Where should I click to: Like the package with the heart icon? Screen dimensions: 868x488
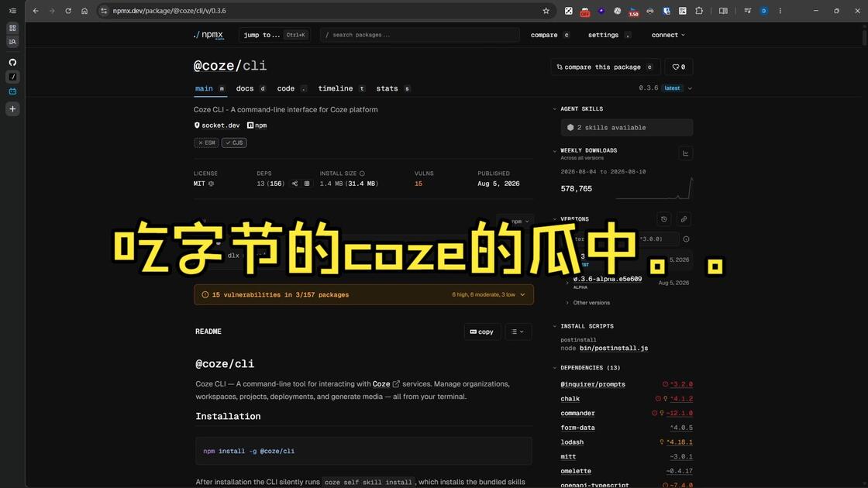679,67
